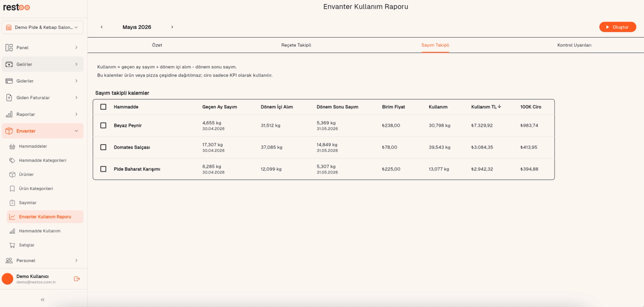Click the Raporlar bar chart icon

coord(9,114)
